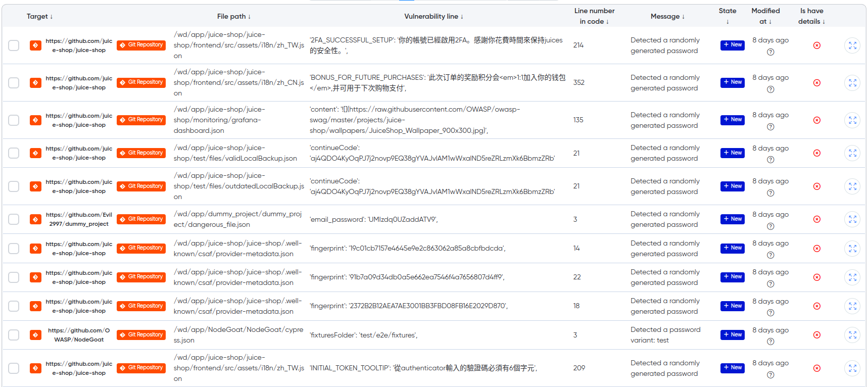Click red no-details icon for cypress.json row
868x387 pixels.
click(x=817, y=335)
